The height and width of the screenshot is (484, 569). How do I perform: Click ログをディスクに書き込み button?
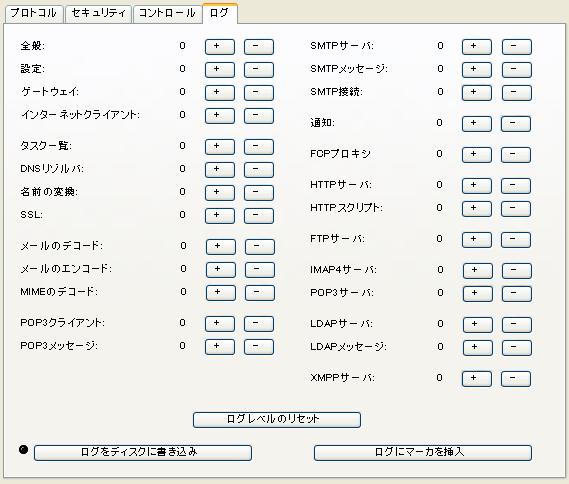(143, 453)
